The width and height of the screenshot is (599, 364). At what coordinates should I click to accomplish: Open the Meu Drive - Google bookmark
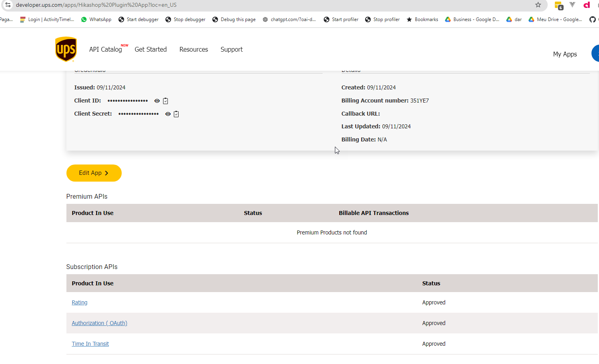point(555,19)
